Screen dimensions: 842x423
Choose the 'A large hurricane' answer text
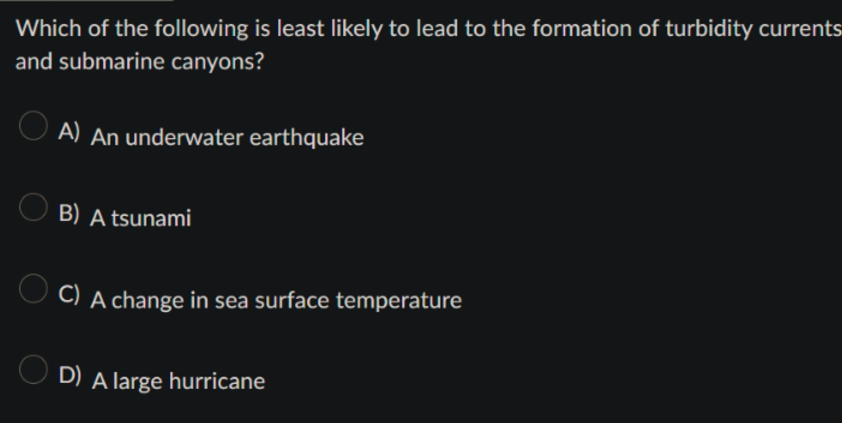178,381
